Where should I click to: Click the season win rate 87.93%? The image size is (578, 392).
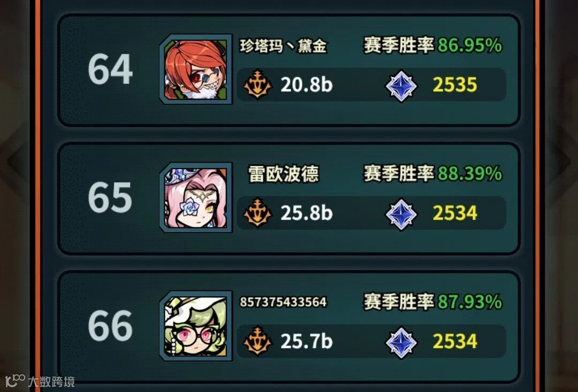470,302
